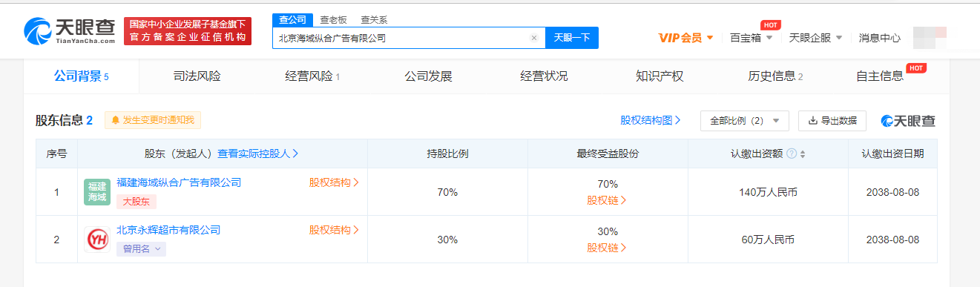
Task: Click the 天眼一下 search button
Action: 572,38
